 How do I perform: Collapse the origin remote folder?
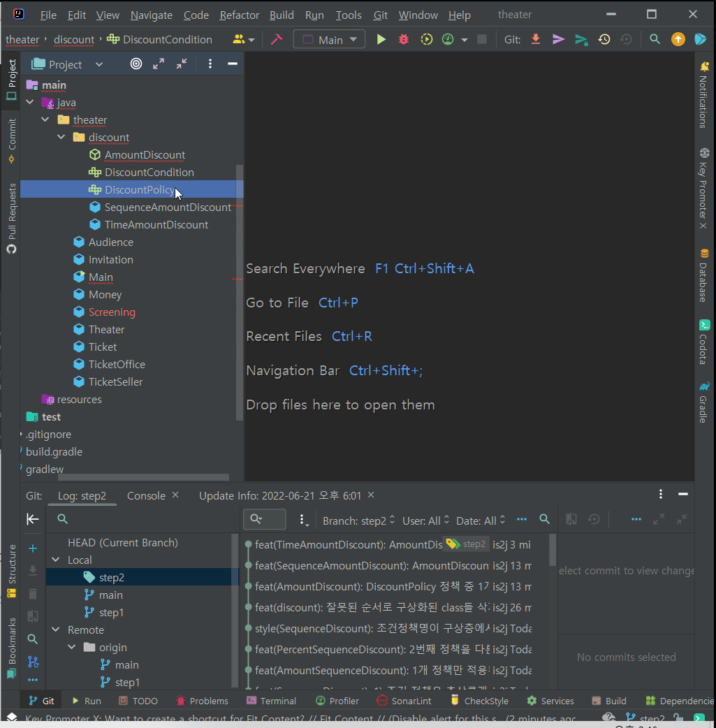pos(72,647)
